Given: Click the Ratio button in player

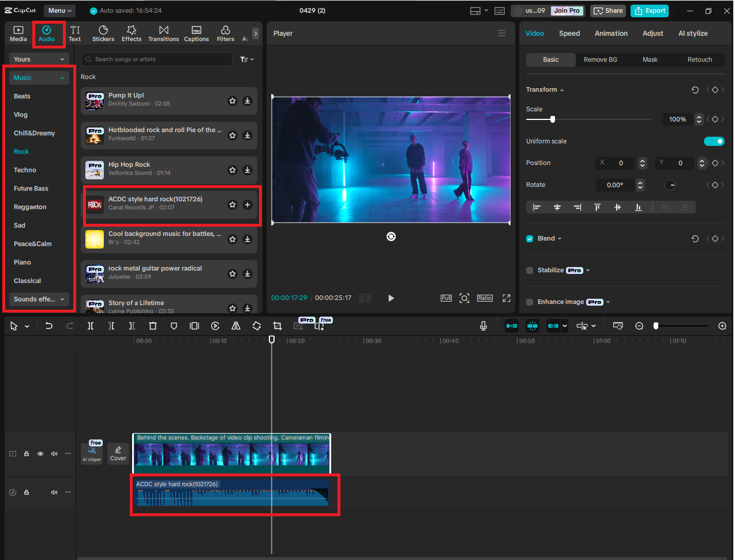Looking at the screenshot, I should [x=485, y=298].
